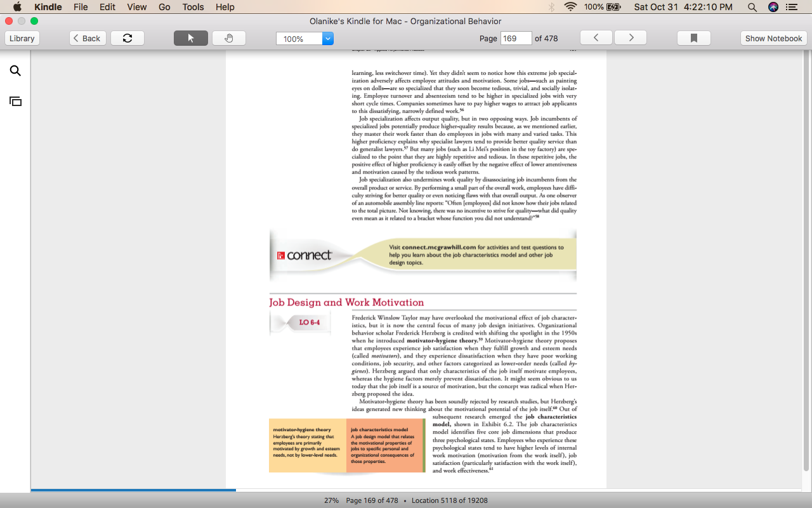Screen dimensions: 812x508
Task: Click the 'of 478' page count label
Action: [546, 38]
